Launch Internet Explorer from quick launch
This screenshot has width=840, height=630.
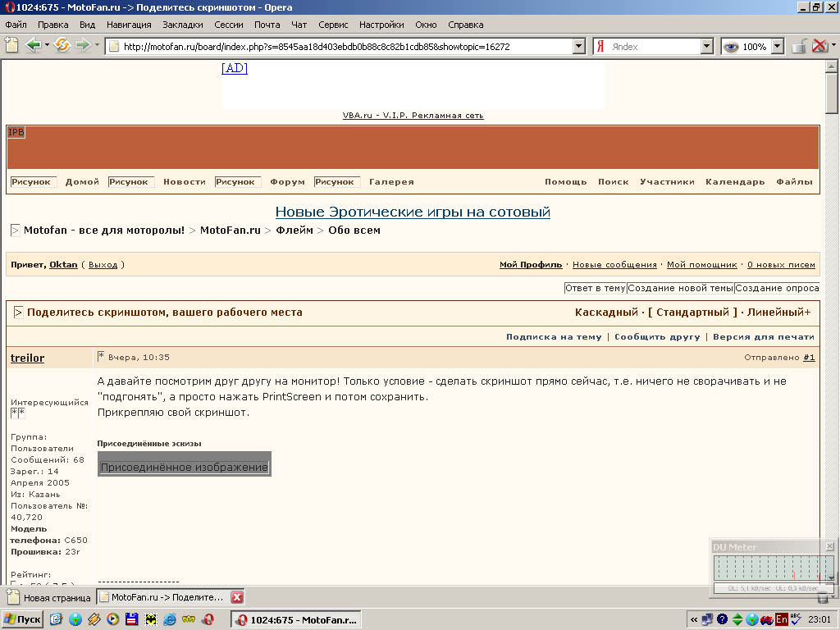click(x=170, y=620)
